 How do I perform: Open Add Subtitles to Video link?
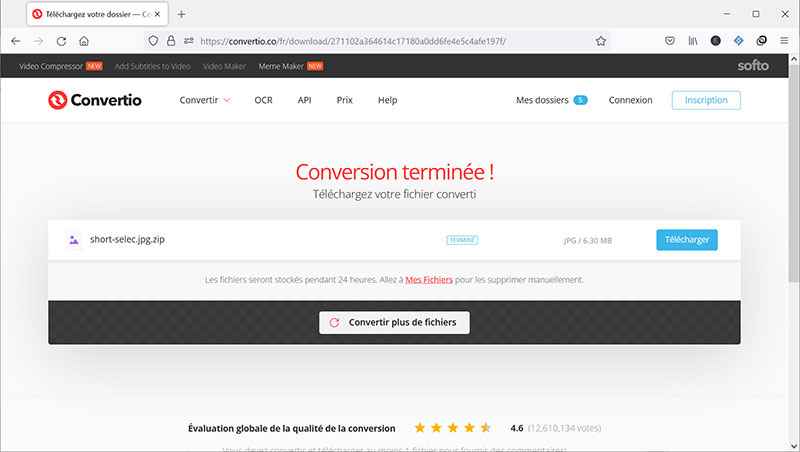point(153,66)
